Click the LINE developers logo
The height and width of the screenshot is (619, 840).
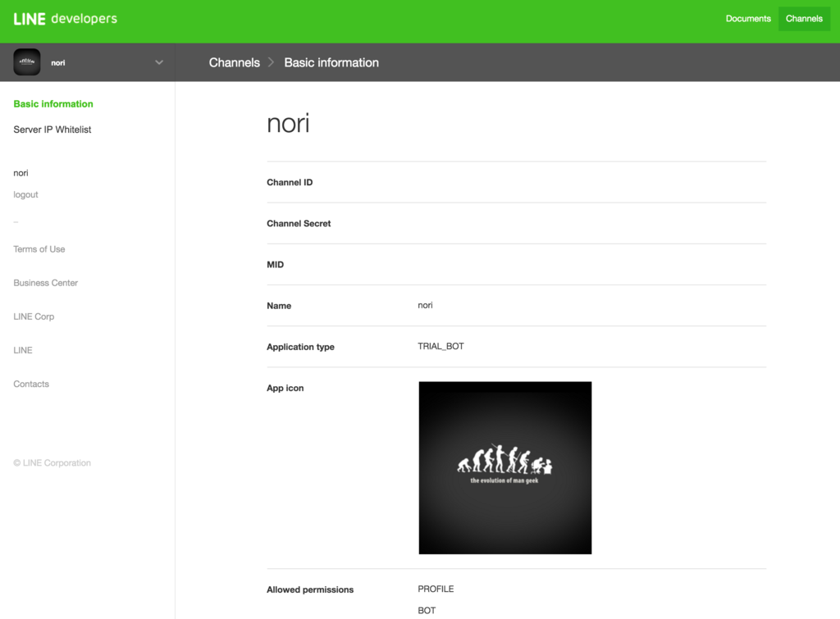click(x=65, y=19)
